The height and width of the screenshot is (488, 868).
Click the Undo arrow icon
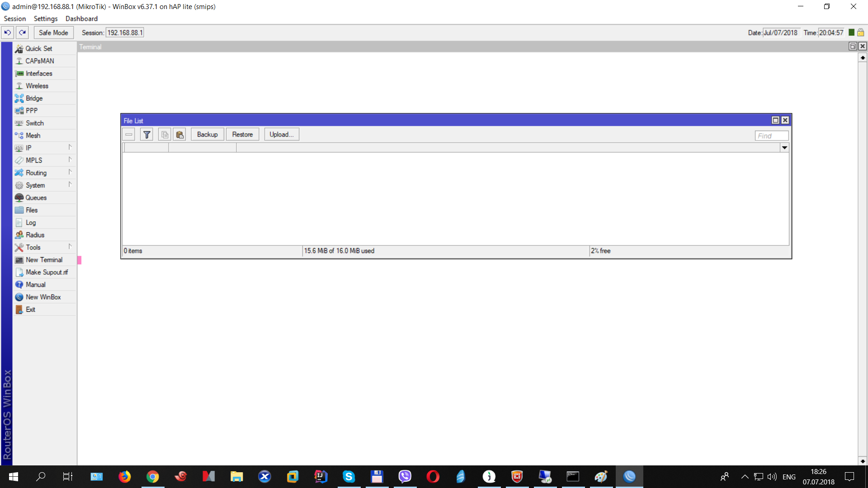(x=8, y=33)
